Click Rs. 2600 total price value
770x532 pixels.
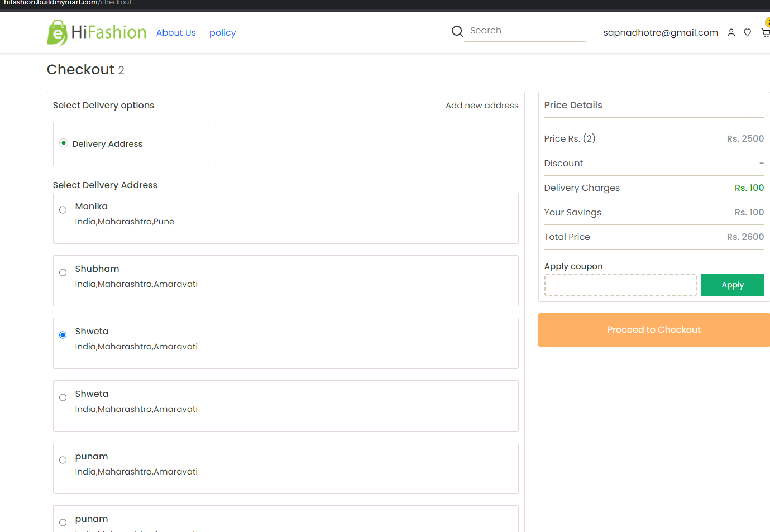click(x=745, y=237)
